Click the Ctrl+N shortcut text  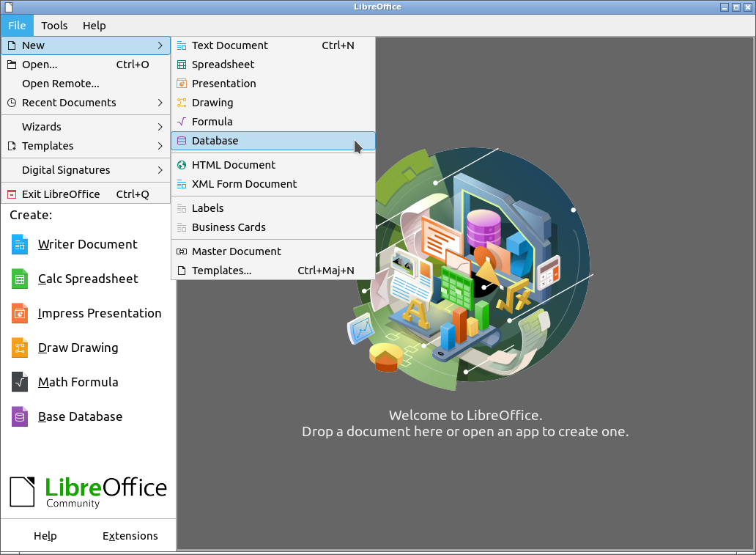[x=338, y=45]
